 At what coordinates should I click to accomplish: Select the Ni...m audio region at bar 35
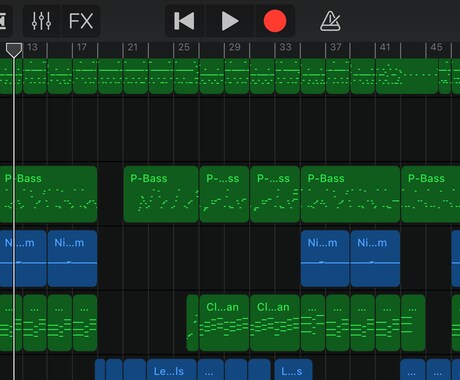[325, 258]
